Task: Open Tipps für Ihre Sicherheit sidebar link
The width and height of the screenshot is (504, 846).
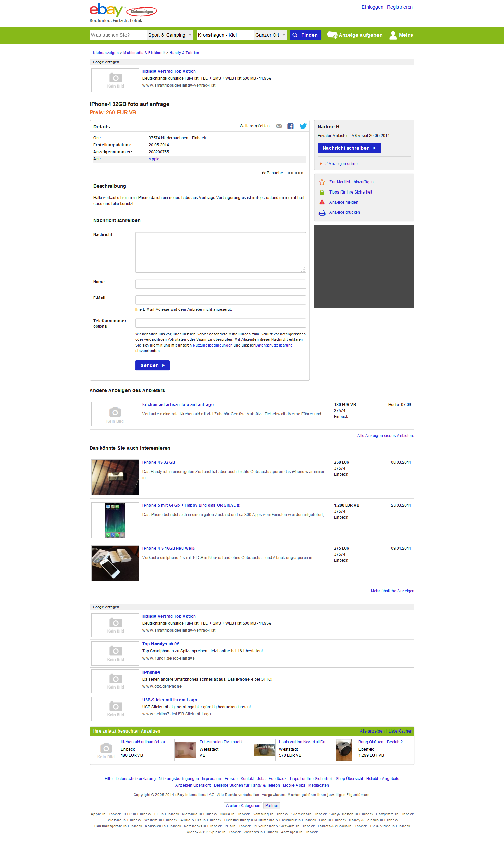Action: pos(350,192)
